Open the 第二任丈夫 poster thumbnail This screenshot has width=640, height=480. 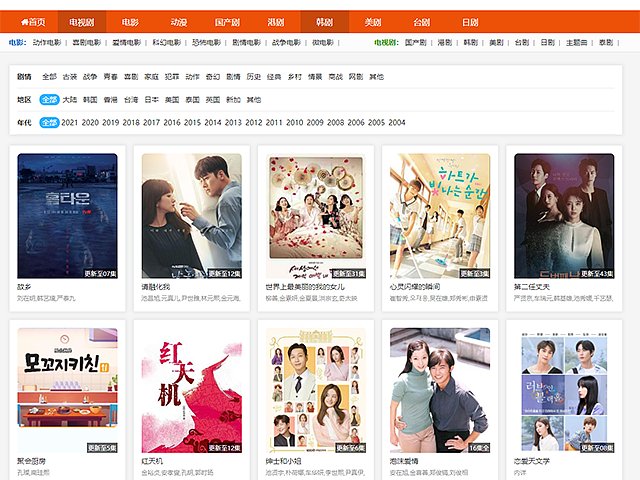click(564, 216)
